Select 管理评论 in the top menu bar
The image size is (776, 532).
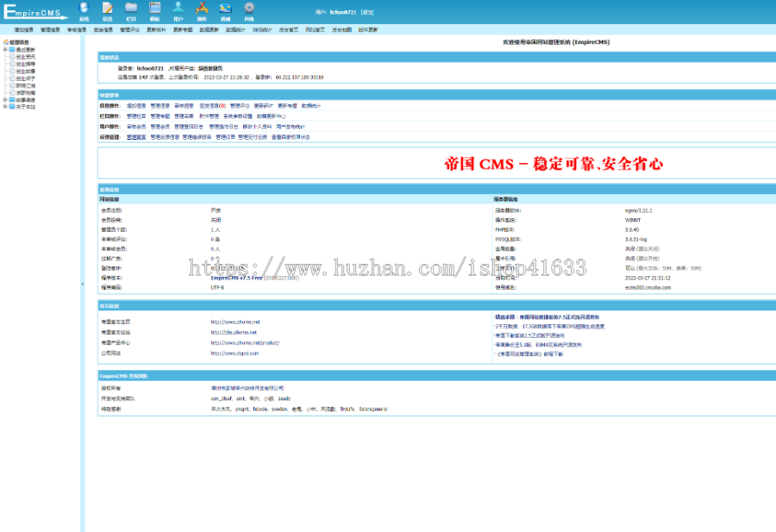click(129, 29)
